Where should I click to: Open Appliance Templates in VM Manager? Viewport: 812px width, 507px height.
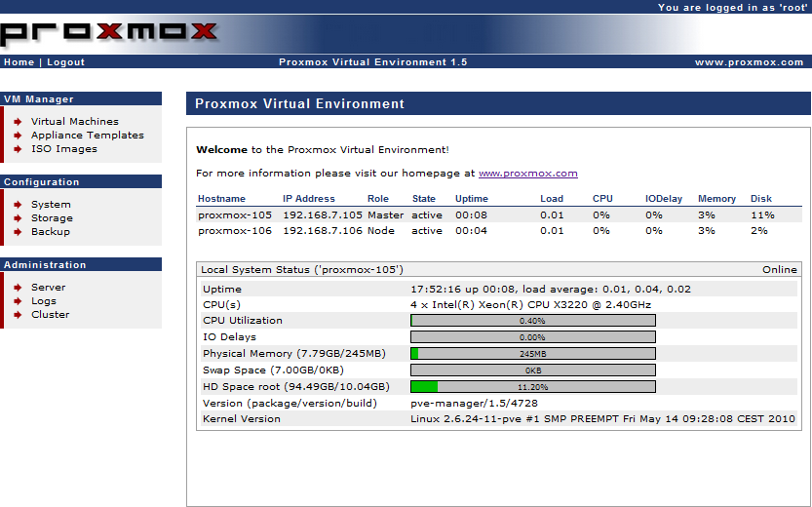88,136
